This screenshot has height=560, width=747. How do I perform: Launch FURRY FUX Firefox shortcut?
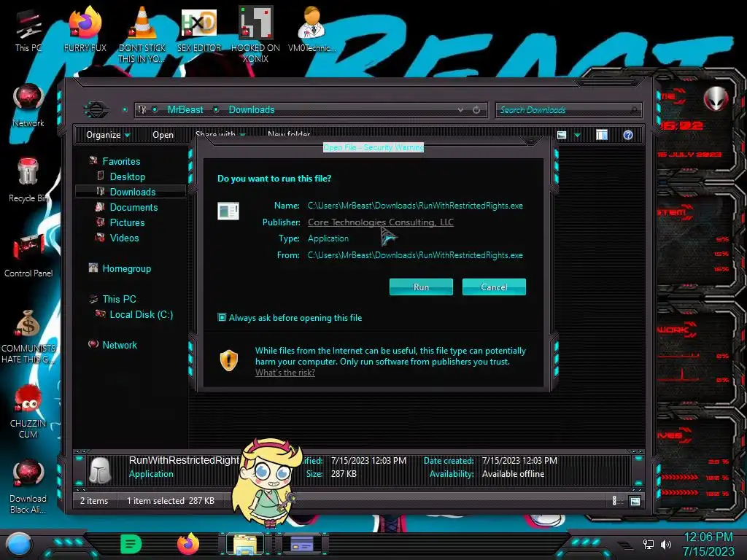[x=85, y=29]
